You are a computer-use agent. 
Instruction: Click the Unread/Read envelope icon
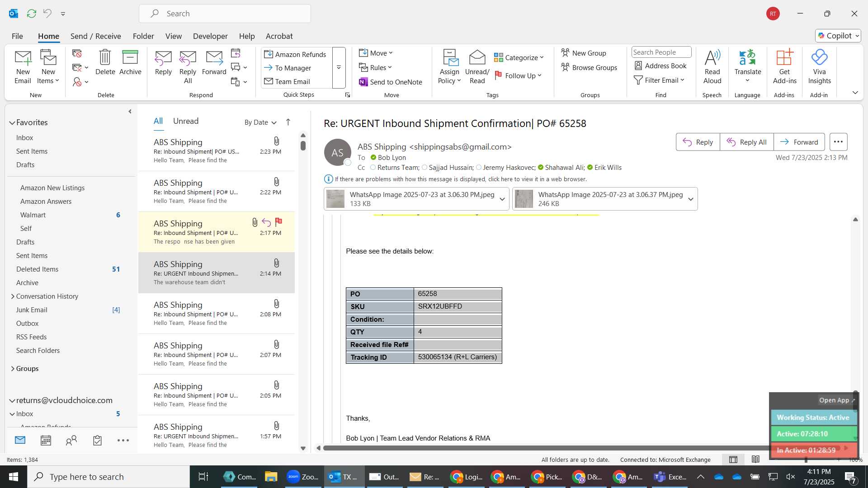pyautogui.click(x=477, y=58)
